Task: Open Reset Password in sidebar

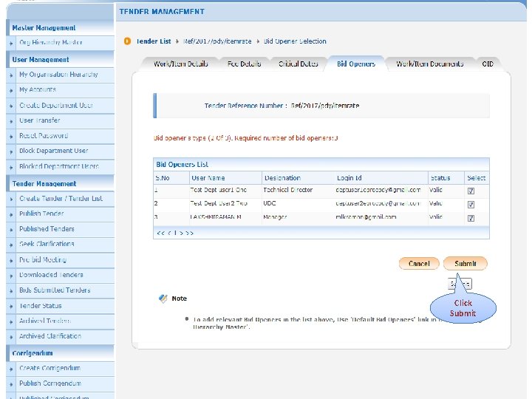Action: point(44,136)
